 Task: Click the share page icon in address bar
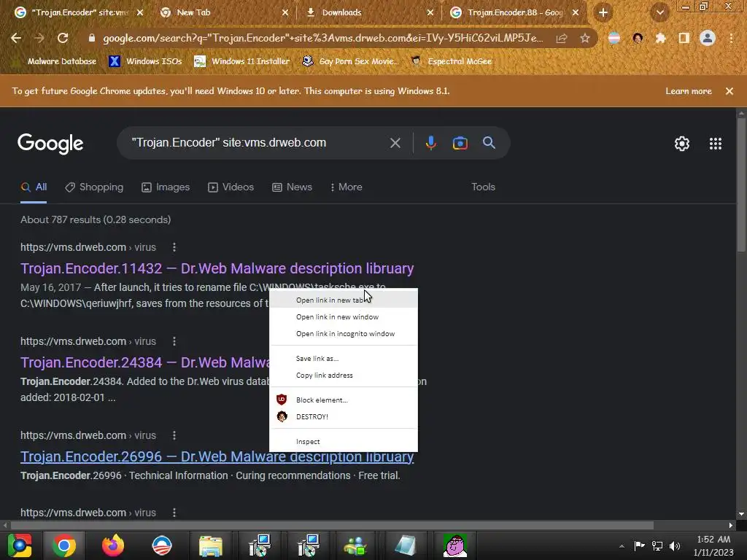[x=562, y=38]
